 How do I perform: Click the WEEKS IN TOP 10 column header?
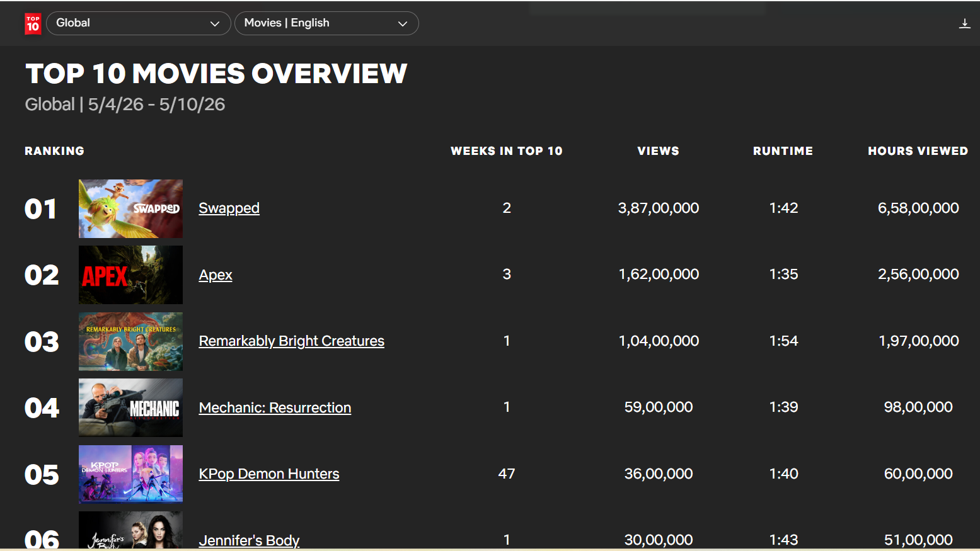click(507, 151)
